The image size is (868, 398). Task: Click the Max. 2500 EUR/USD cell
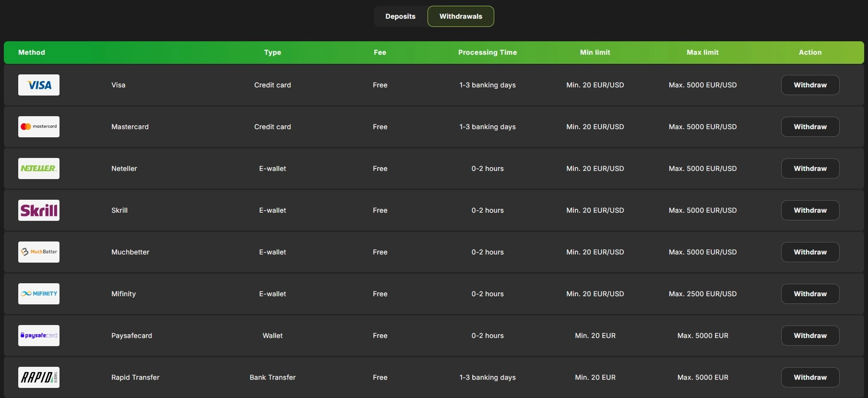pos(702,294)
